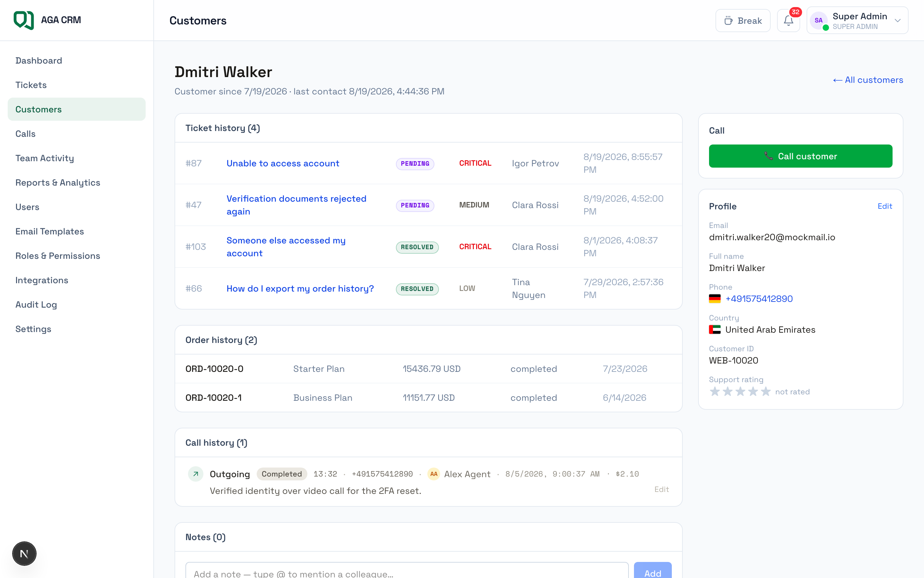924x578 pixels.
Task: Click the MEDIUM priority label on ticket #47
Action: pos(474,205)
